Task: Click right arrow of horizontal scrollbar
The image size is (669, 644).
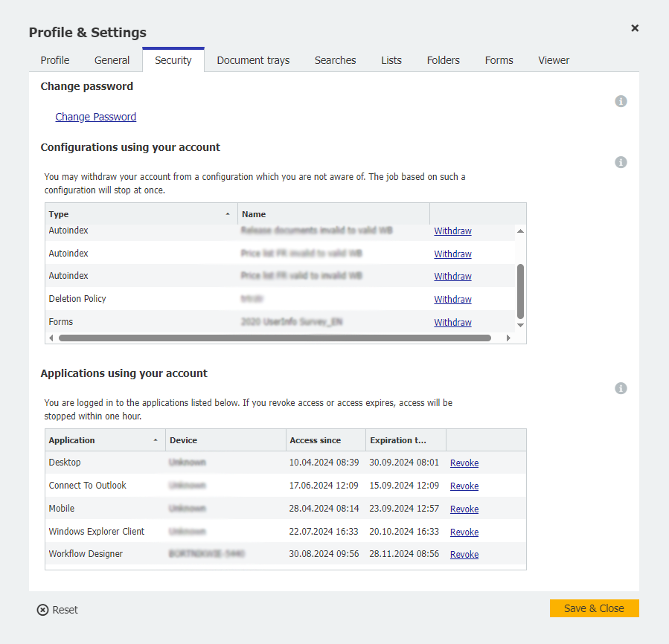Action: point(508,337)
